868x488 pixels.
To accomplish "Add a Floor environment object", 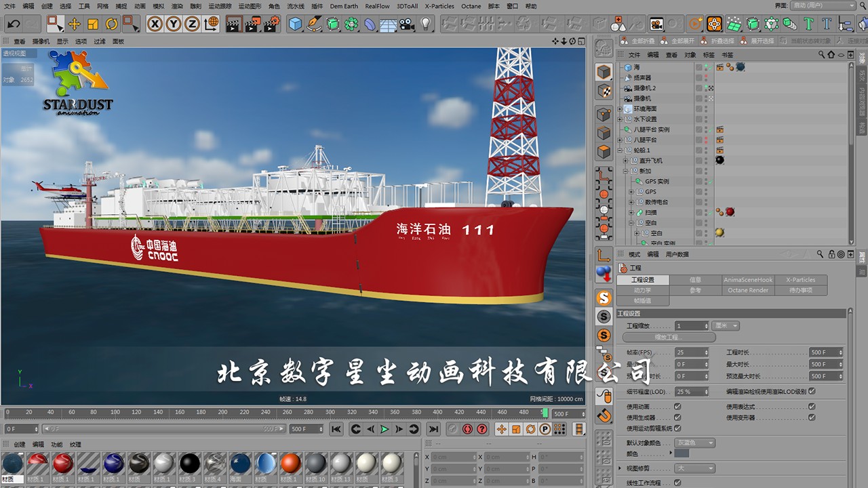I will coord(388,25).
